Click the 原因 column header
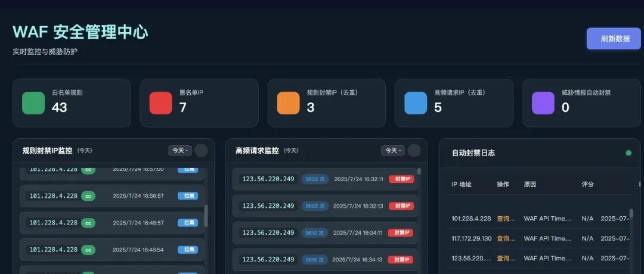644x274 pixels. click(x=530, y=185)
